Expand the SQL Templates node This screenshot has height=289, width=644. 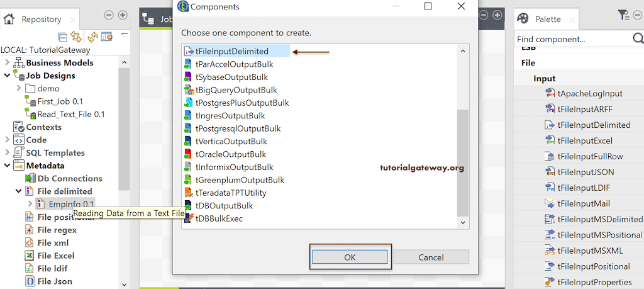[7, 153]
